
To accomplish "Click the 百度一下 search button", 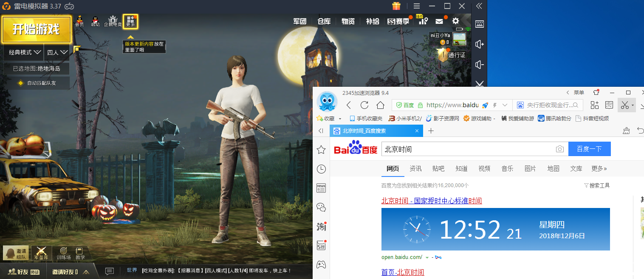I will click(590, 149).
